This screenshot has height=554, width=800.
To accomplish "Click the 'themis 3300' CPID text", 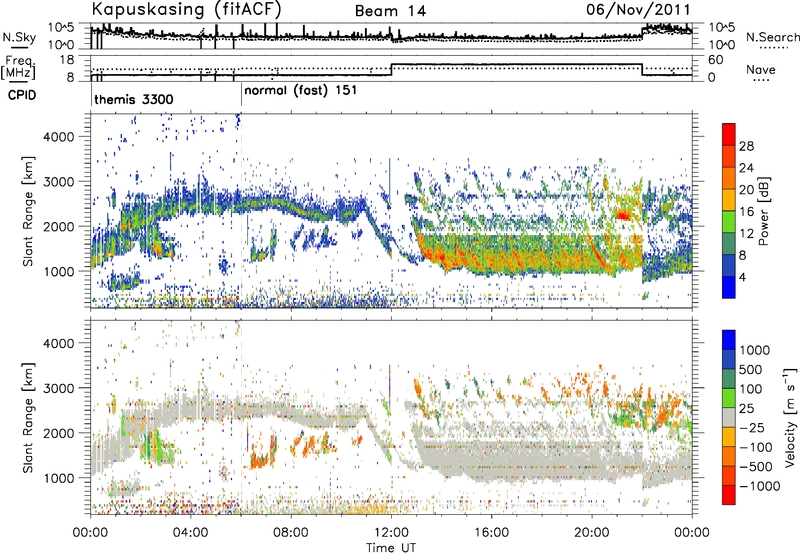I will (x=134, y=99).
